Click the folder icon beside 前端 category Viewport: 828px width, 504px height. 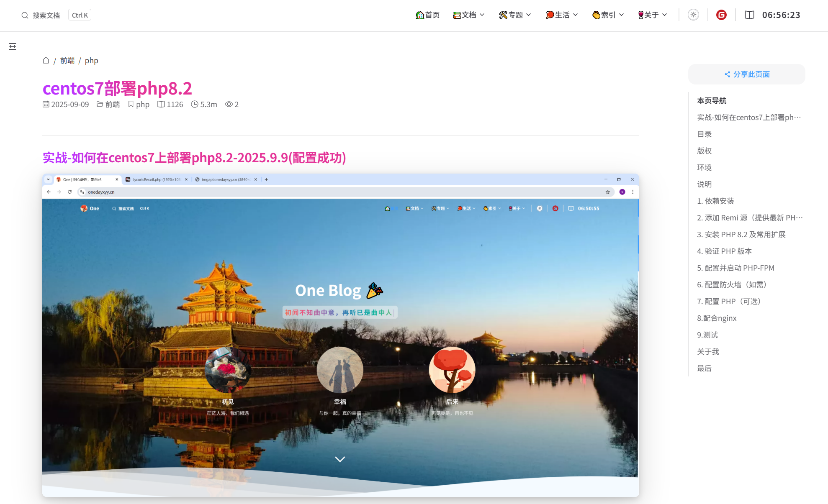coord(100,104)
